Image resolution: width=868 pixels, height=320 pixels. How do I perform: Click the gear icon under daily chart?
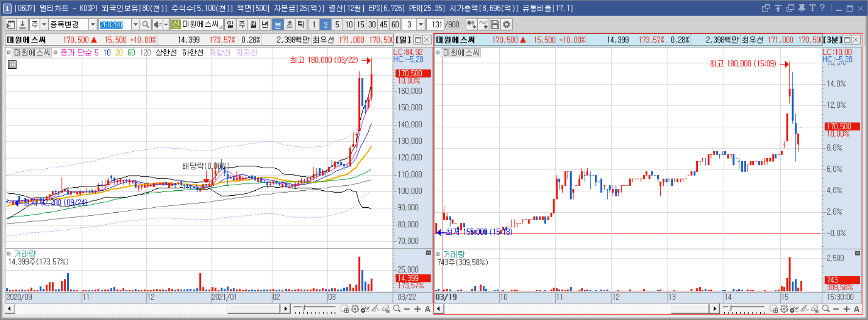(x=355, y=309)
